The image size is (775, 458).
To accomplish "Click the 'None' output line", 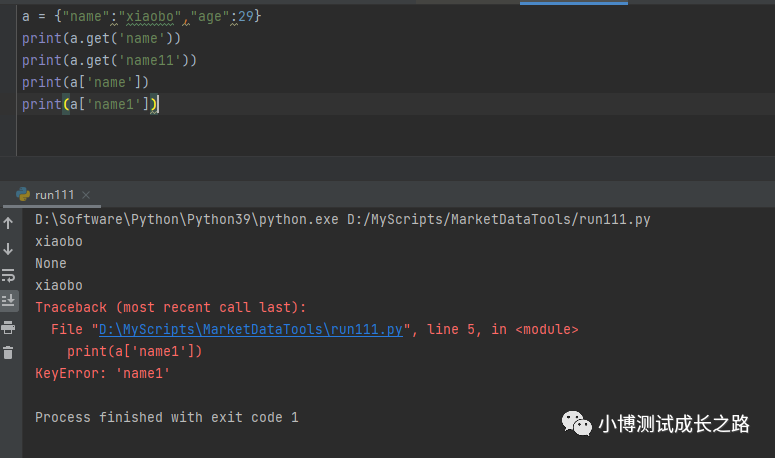I will (50, 263).
